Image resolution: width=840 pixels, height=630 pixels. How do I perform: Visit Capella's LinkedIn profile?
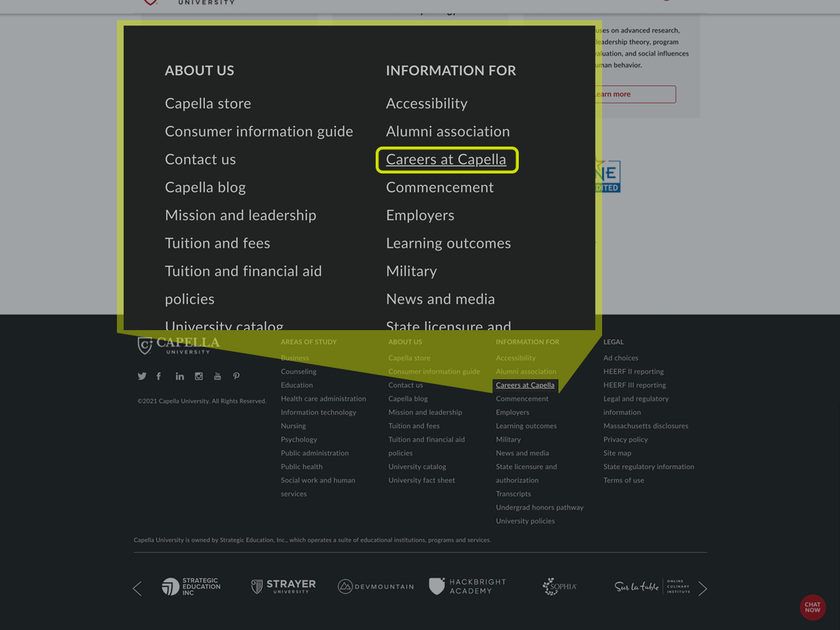pyautogui.click(x=179, y=376)
